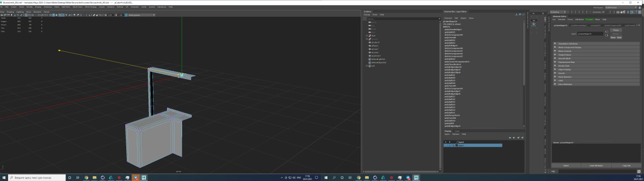Screen dimensions: 644x181
Task: Toggle visibility V box of layer1
Action: coord(445,145)
